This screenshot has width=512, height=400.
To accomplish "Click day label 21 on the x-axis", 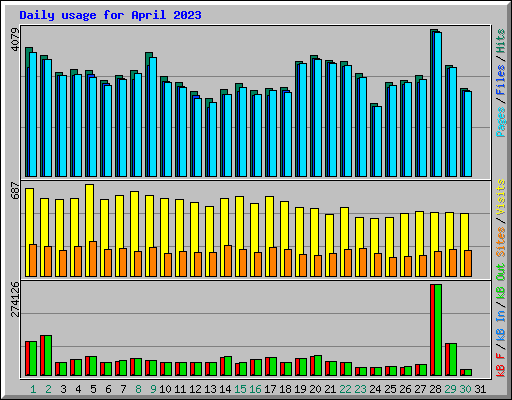I will pos(330,389).
